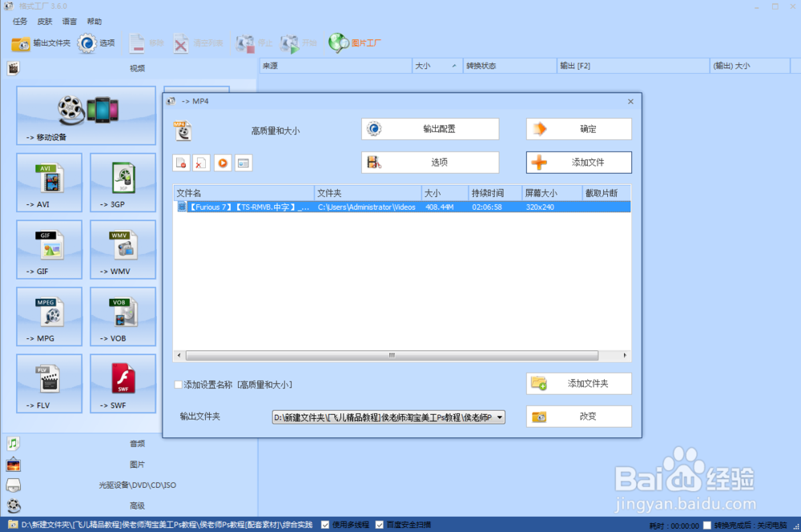Select the Furious 7 file row
Viewport: 801px width, 532px height.
[x=402, y=207]
